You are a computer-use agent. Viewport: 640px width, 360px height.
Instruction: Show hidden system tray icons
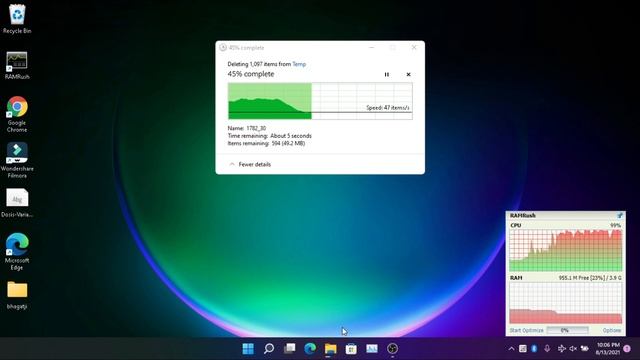point(511,349)
